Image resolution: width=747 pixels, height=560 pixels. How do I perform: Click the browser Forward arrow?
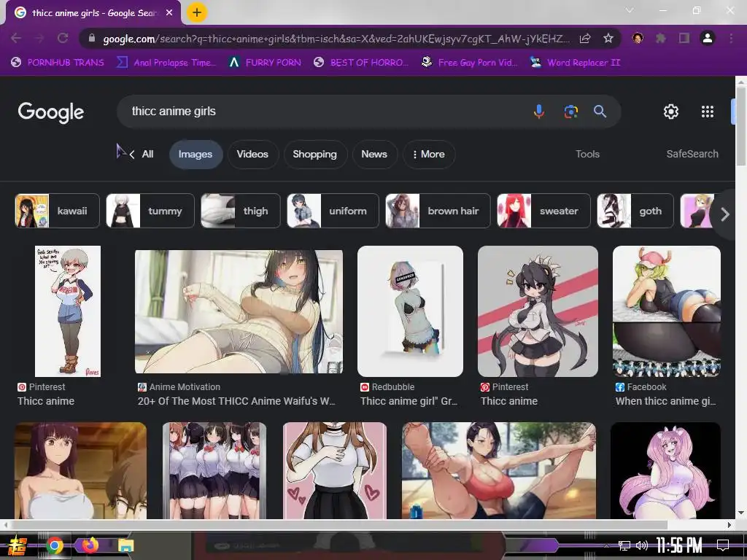[x=39, y=38]
